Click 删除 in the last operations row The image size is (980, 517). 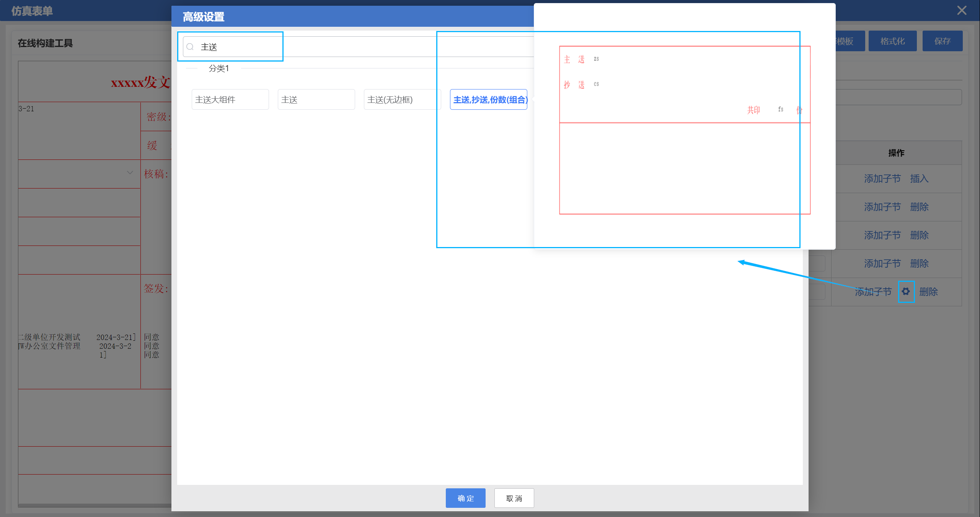tap(928, 292)
